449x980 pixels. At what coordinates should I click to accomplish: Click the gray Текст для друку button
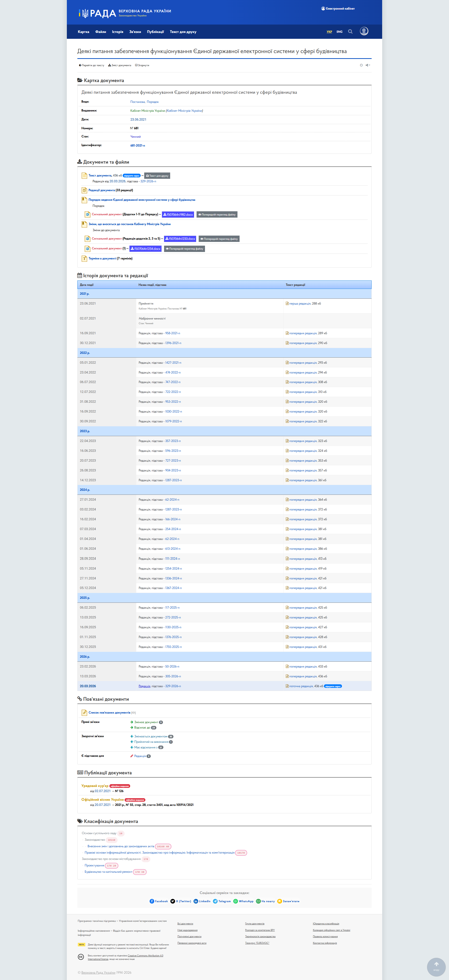(157, 176)
